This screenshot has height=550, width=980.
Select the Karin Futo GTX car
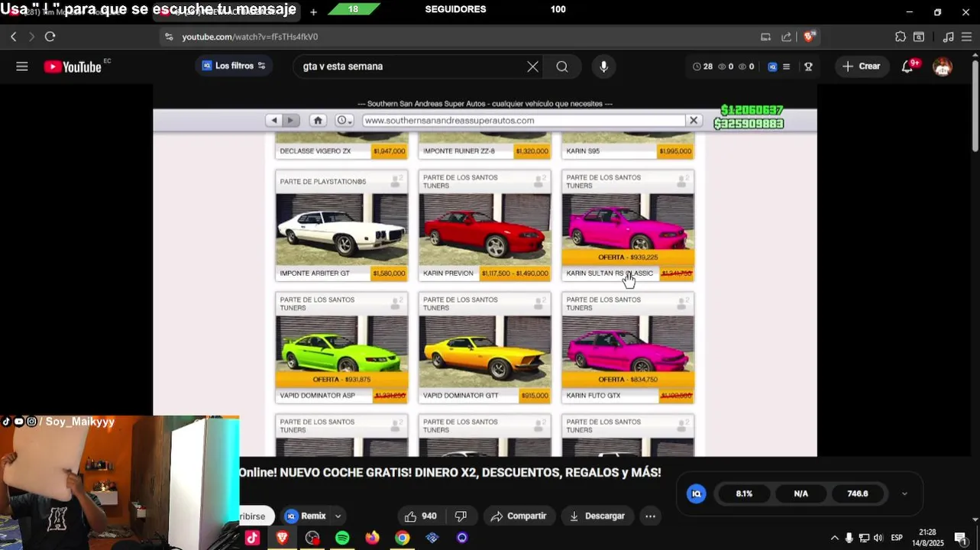coord(628,348)
